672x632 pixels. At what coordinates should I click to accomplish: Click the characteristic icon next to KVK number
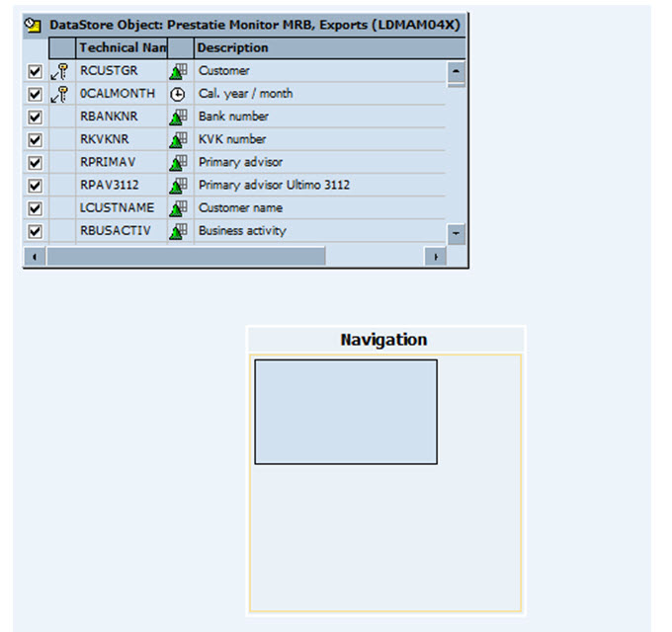click(178, 139)
